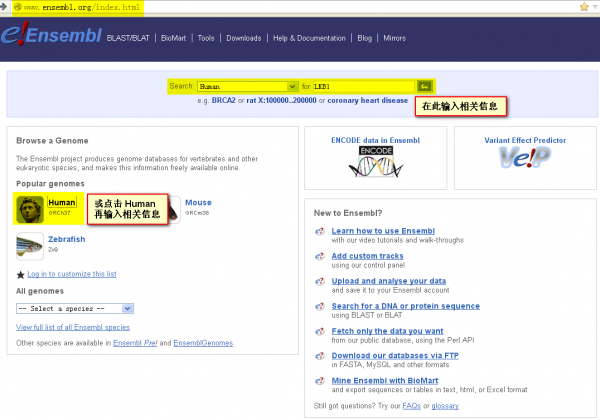600x420 pixels.
Task: Click the icon next to Learn how to use Ensembl
Action: [x=320, y=231]
